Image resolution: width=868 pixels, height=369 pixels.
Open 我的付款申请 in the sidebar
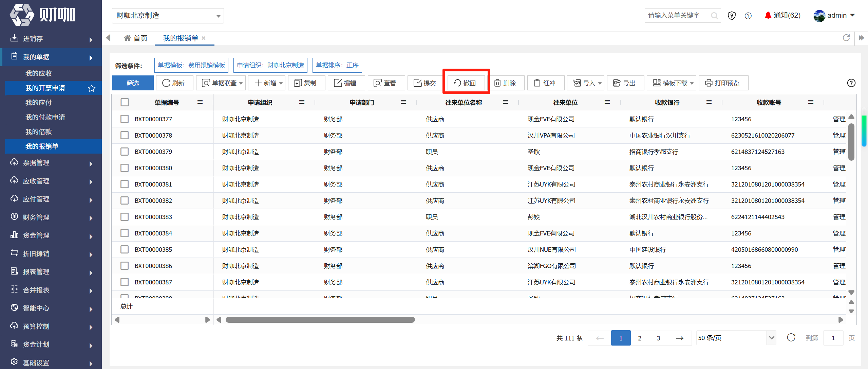coord(45,117)
